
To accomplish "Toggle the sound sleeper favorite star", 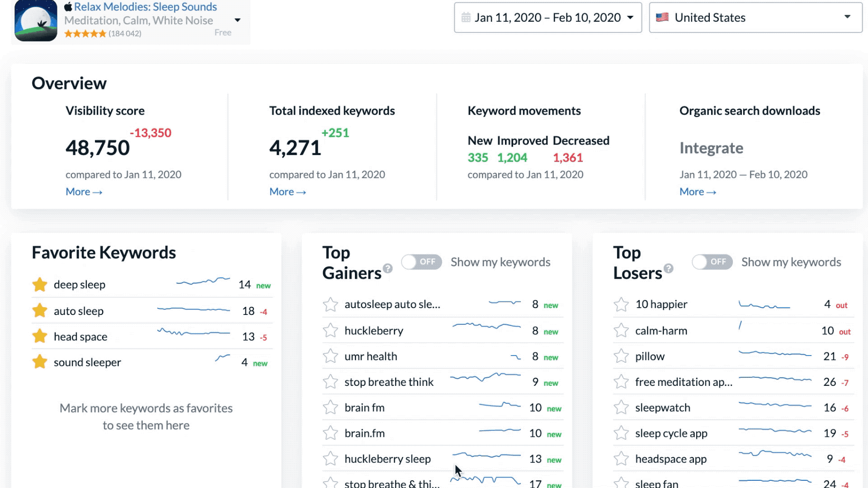I will tap(40, 362).
